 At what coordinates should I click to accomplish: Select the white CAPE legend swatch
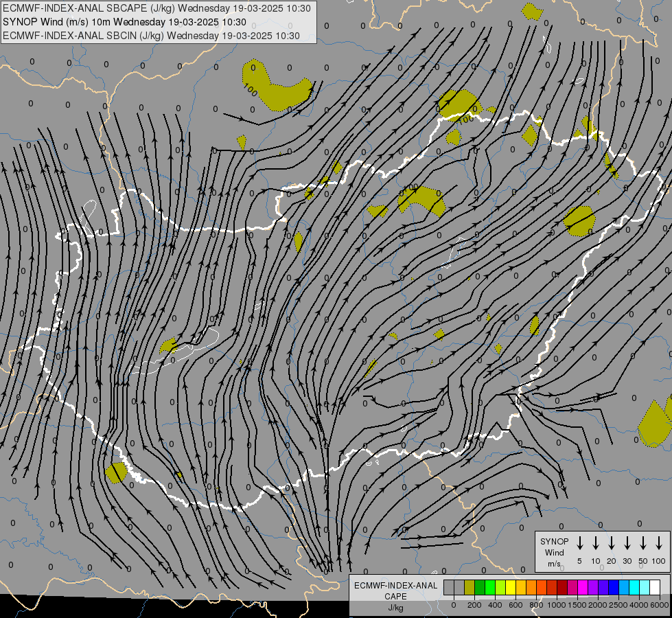click(655, 587)
